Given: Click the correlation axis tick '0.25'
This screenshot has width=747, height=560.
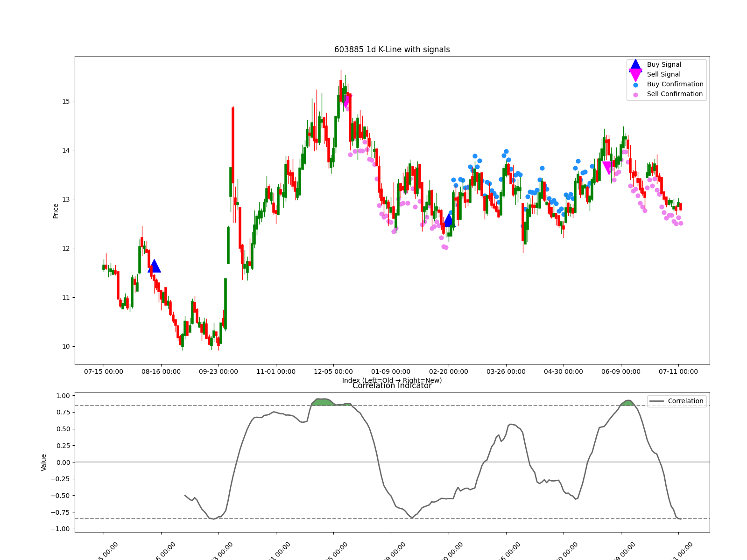Looking at the screenshot, I should [63, 446].
